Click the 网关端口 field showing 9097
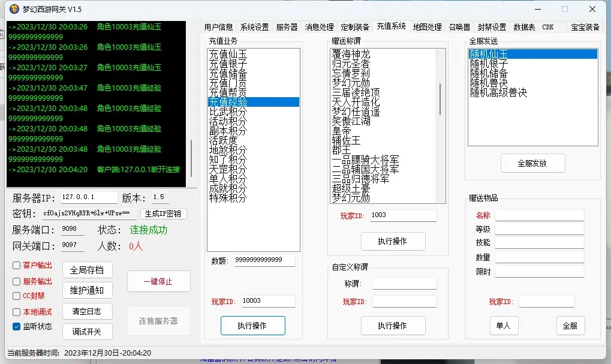Viewport: 611px width, 364px height. tap(72, 245)
